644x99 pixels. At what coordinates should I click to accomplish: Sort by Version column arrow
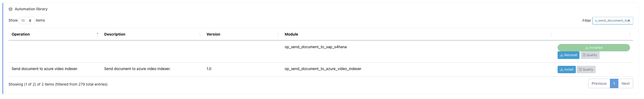(278, 34)
